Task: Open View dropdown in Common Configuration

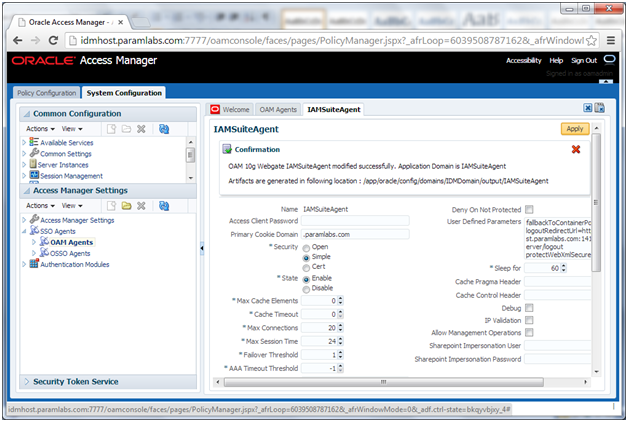Action: click(x=72, y=129)
